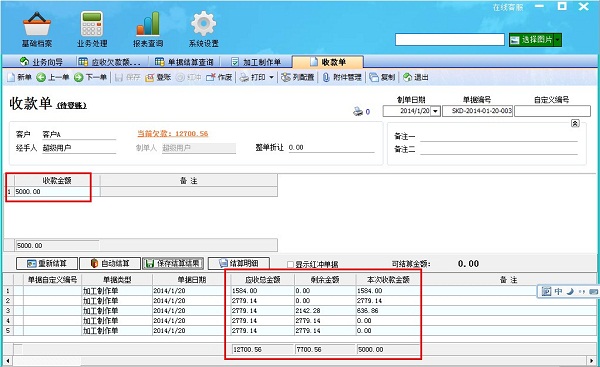Click the 选择图片 button

[532, 40]
